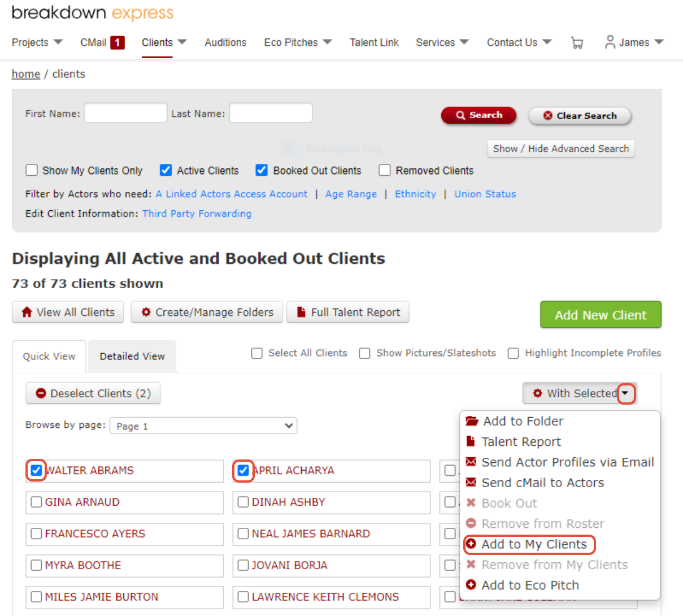Click Show / Hide Advanced Search
Viewport: 683px width, 616px height.
[561, 149]
